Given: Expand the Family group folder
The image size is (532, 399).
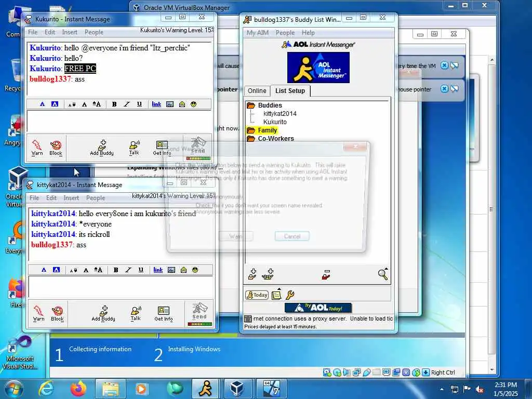Looking at the screenshot, I should click(x=251, y=130).
